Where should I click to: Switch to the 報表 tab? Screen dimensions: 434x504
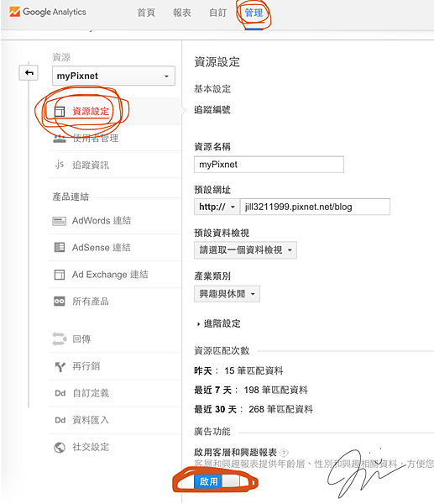[182, 13]
